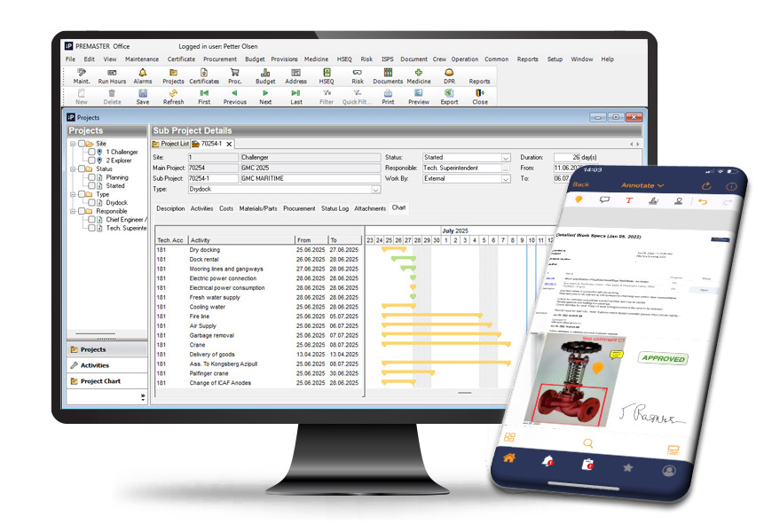Tick the Drydock type checkbox
The height and width of the screenshot is (532, 764).
click(x=91, y=202)
